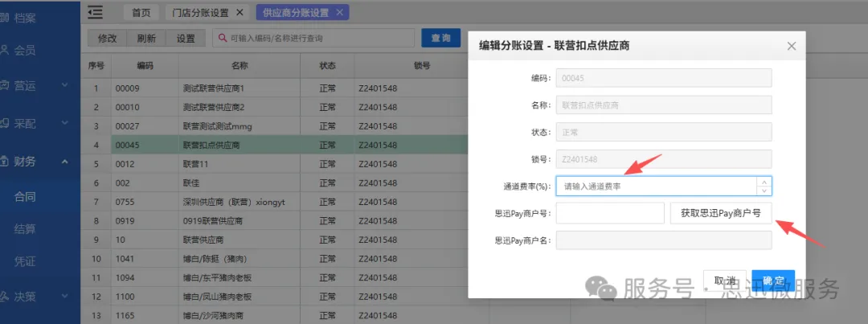The image size is (868, 324).
Task: Close the 供应商分账设置 tab
Action: [339, 12]
